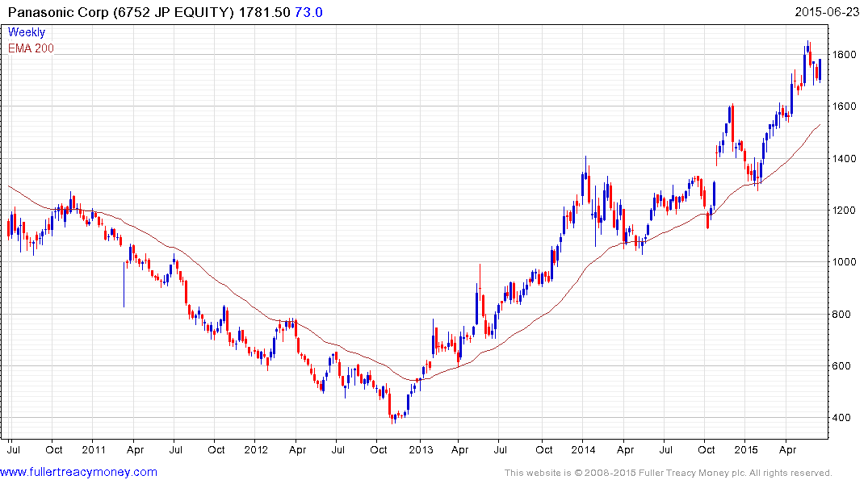The width and height of the screenshot is (868, 484).
Task: Click the 1400 price axis label
Action: 846,159
